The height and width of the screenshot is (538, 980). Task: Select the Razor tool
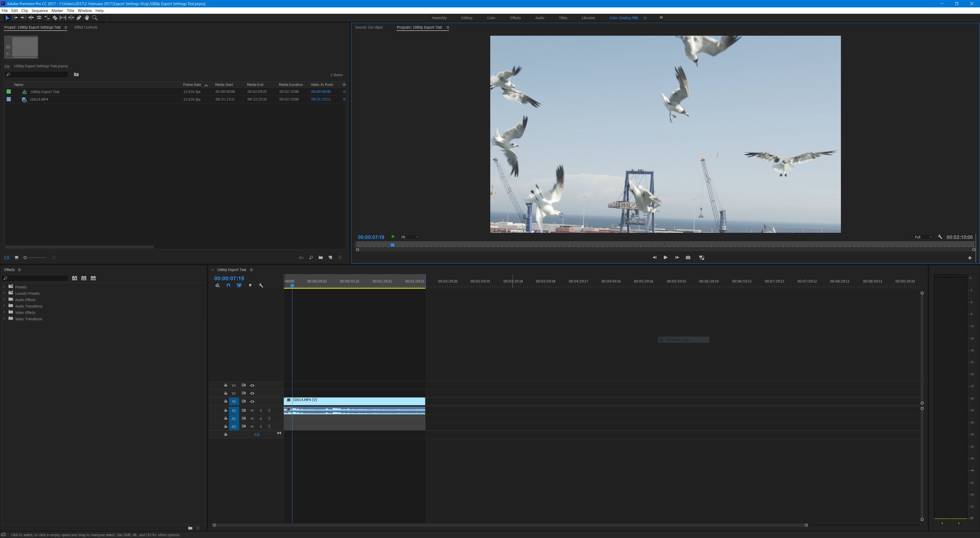(x=55, y=18)
